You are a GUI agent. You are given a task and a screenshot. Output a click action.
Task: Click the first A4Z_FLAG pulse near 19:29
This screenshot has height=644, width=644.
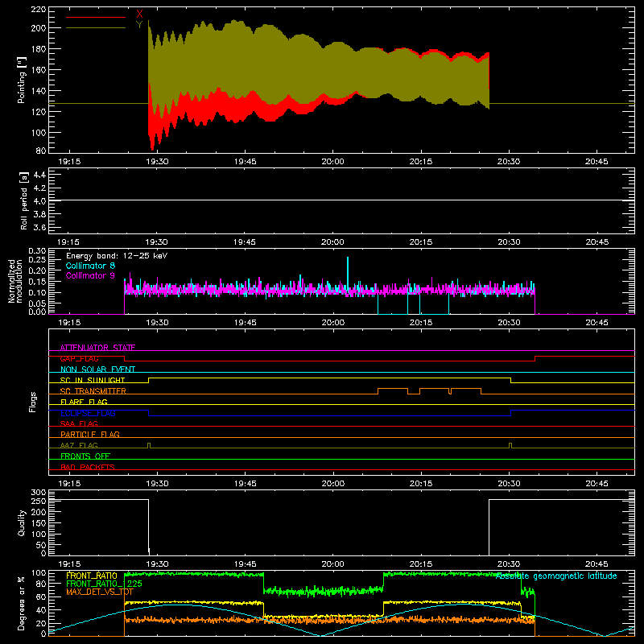pos(149,445)
